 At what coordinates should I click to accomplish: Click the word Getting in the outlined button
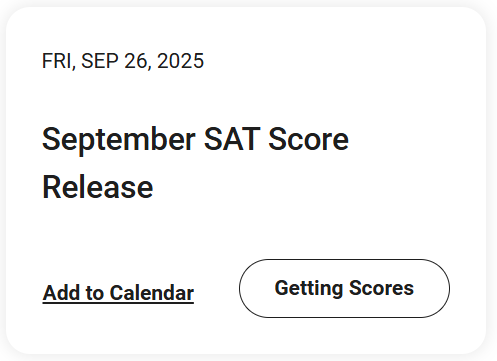tap(309, 289)
